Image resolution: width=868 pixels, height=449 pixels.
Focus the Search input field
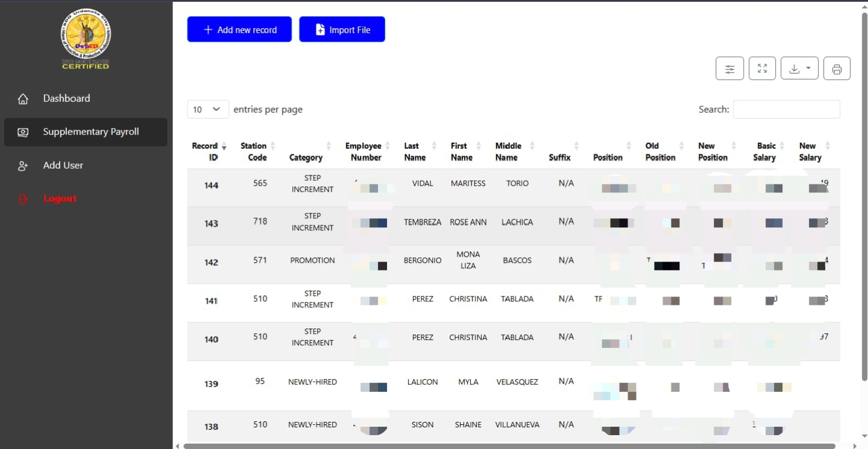coord(786,109)
